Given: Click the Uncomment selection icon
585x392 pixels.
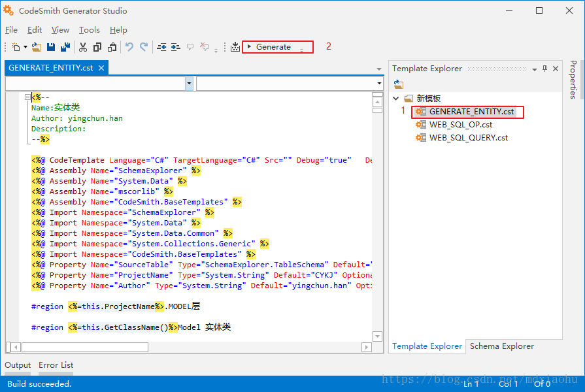Looking at the screenshot, I should [205, 47].
